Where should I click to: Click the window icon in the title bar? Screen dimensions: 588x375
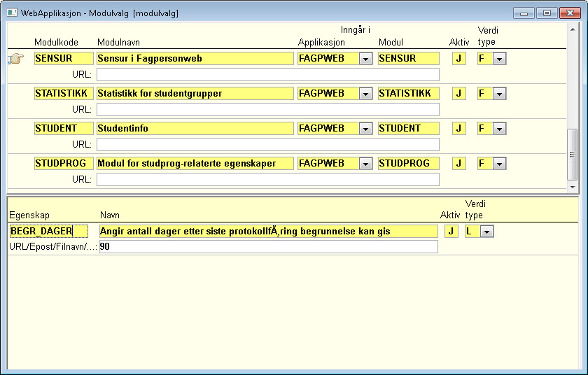pyautogui.click(x=12, y=13)
